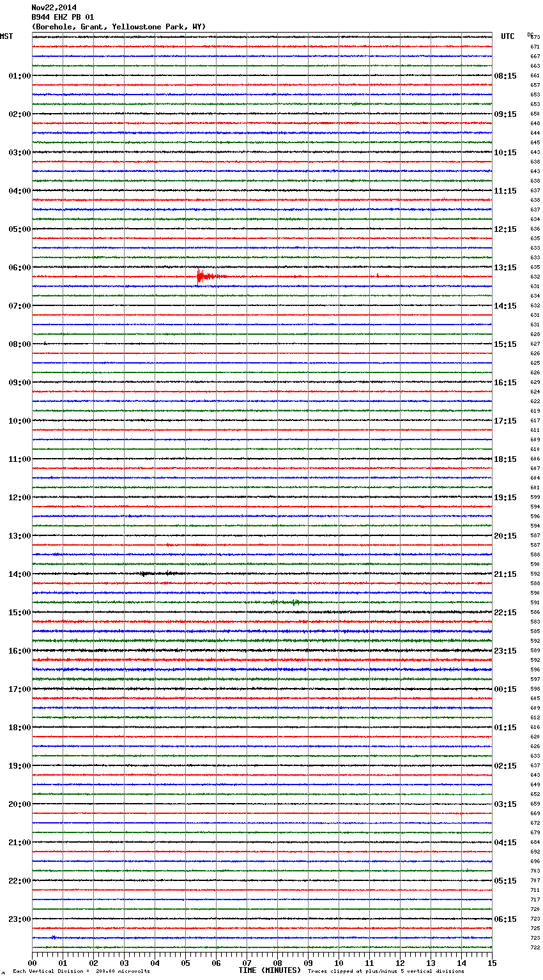The width and height of the screenshot is (543, 980).
Task: Click the MST hour label "08:00"
Action: click(20, 344)
